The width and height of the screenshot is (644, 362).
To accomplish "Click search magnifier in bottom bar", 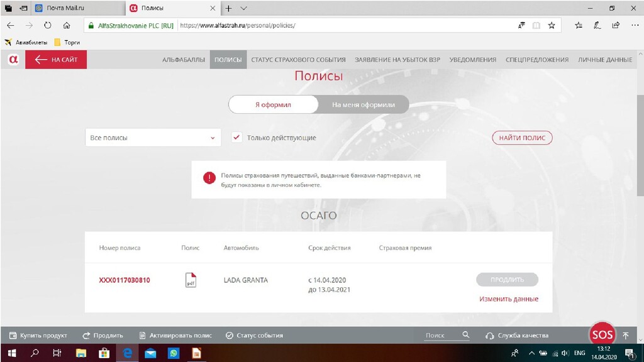I will pos(466,335).
